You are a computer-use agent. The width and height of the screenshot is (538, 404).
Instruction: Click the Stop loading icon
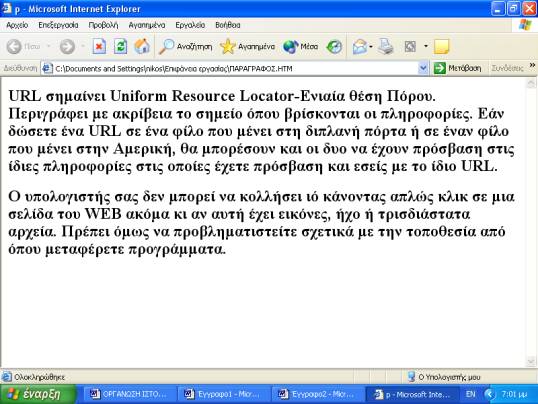tap(99, 46)
